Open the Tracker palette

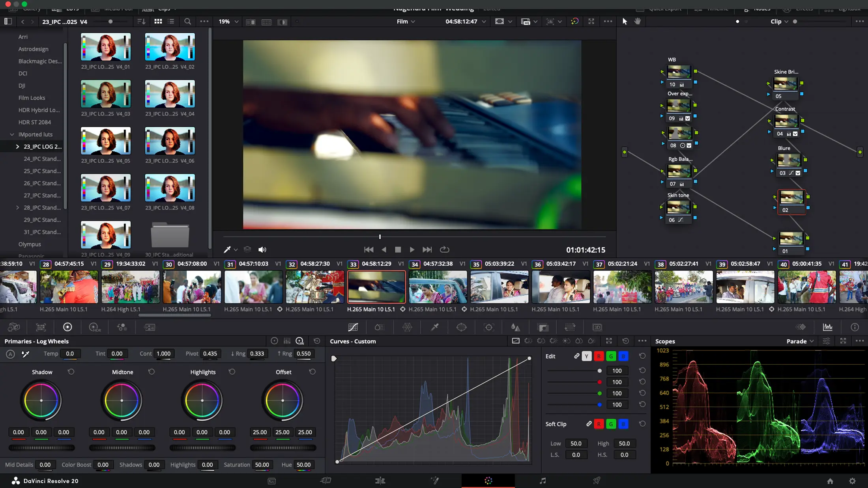(489, 327)
